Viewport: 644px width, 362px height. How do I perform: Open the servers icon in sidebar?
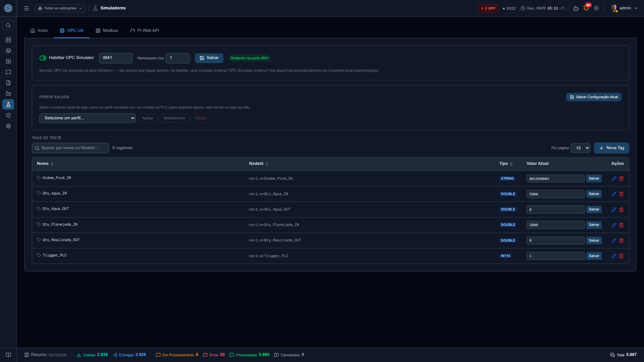(8, 40)
